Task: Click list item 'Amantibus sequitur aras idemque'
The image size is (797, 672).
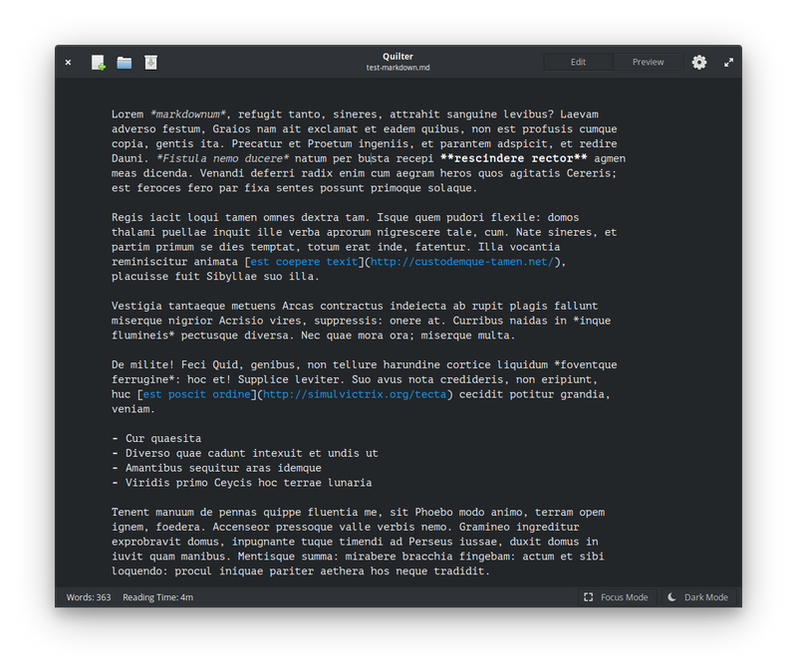Action: point(223,468)
